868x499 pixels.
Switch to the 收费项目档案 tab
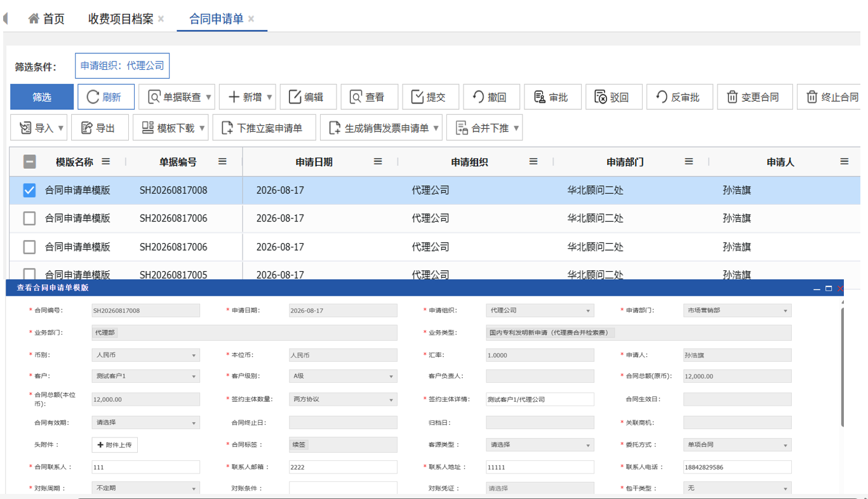click(x=121, y=19)
